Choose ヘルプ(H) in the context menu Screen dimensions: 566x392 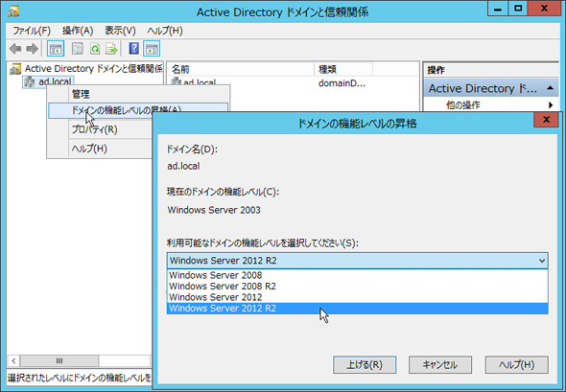coord(89,149)
